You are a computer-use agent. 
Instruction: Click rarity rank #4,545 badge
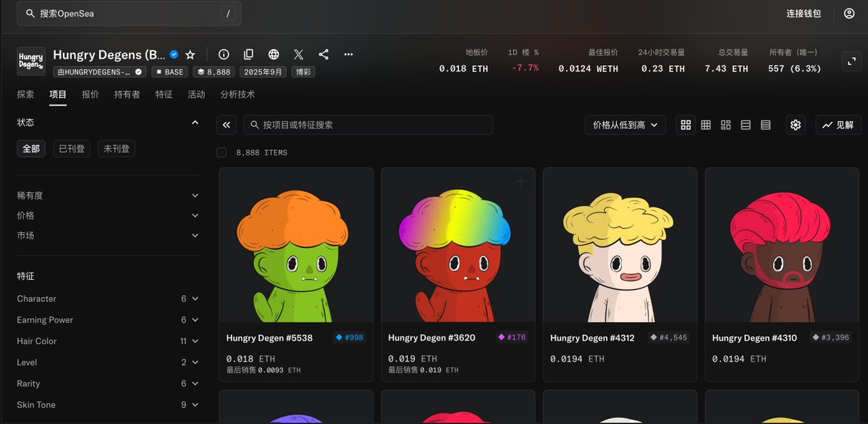coord(669,337)
